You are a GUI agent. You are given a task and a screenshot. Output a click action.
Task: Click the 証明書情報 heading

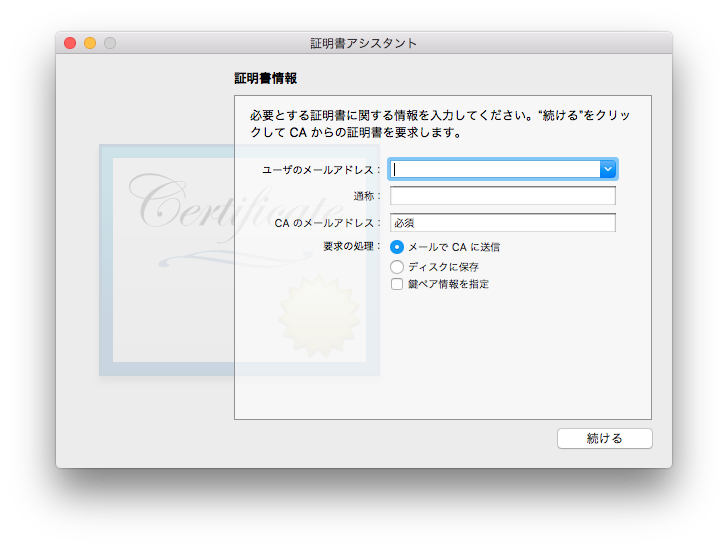pyautogui.click(x=266, y=78)
